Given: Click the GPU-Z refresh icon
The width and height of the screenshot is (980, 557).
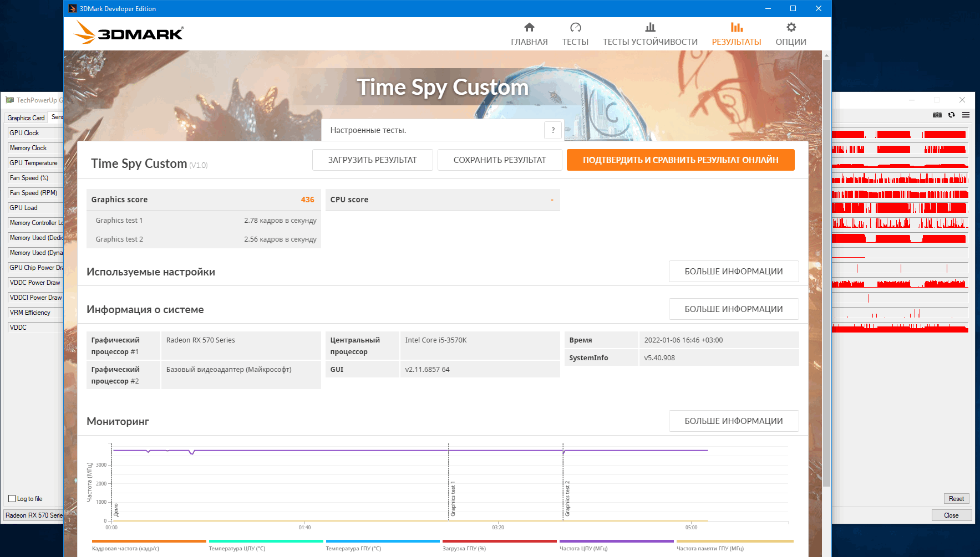Looking at the screenshot, I should point(952,115).
